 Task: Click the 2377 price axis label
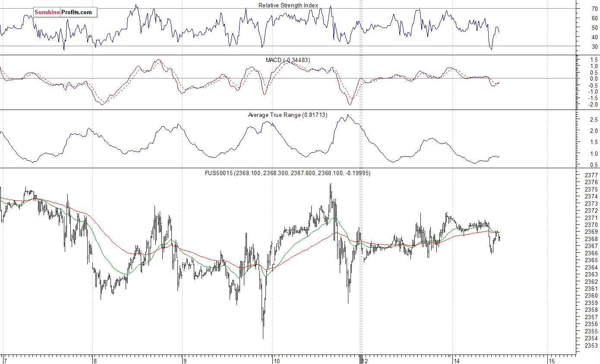(591, 176)
